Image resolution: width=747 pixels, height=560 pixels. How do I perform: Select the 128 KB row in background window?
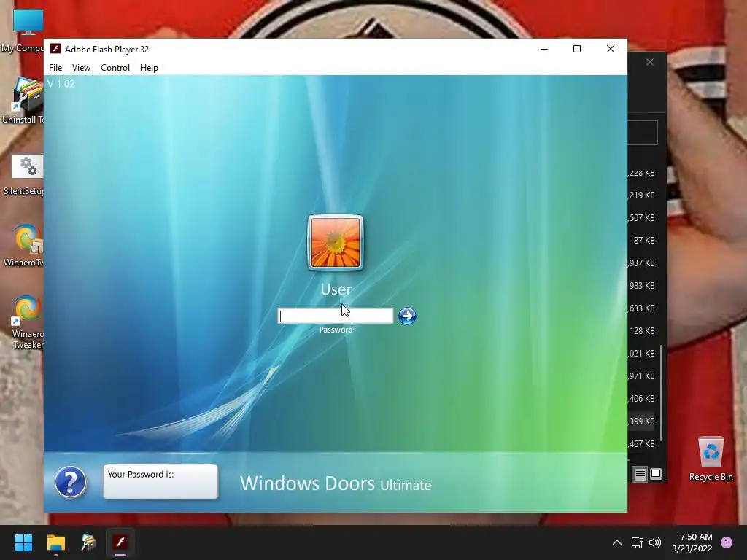642,331
